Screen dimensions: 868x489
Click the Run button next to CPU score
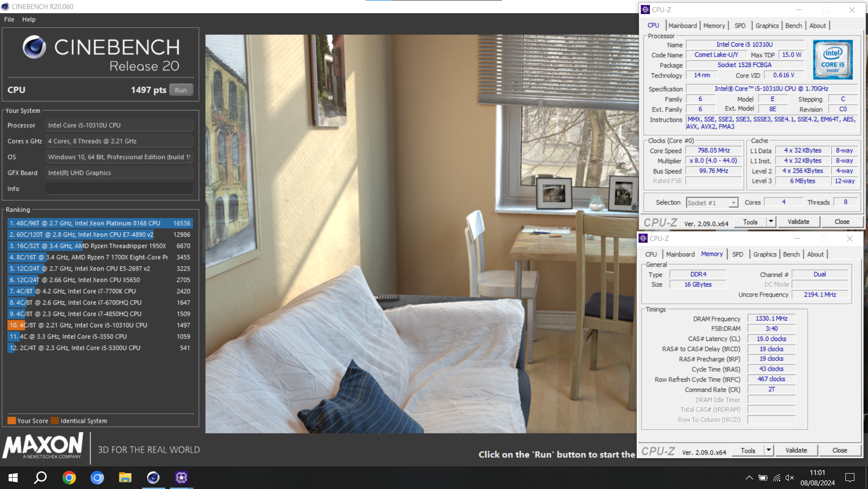(x=181, y=90)
